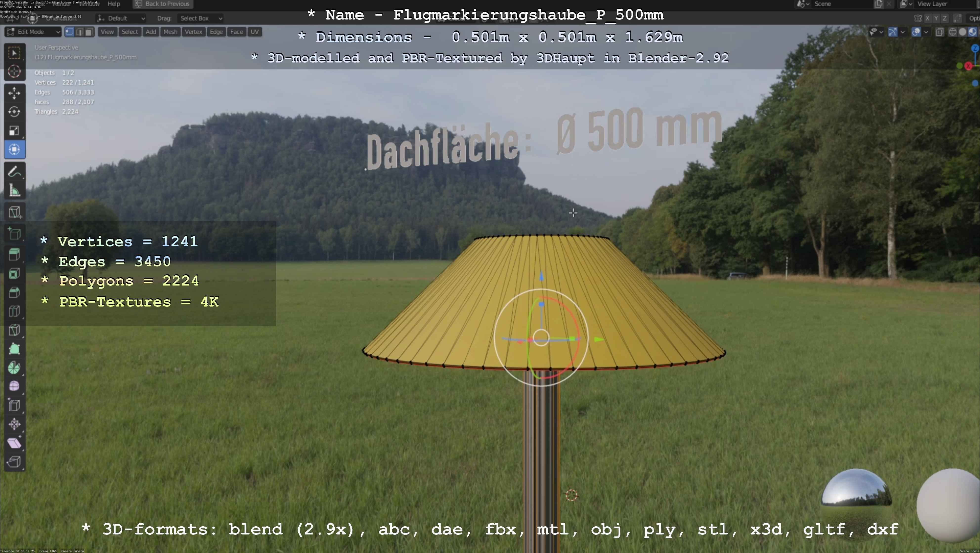Open the Select menu
The height and width of the screenshot is (553, 980).
pyautogui.click(x=130, y=32)
